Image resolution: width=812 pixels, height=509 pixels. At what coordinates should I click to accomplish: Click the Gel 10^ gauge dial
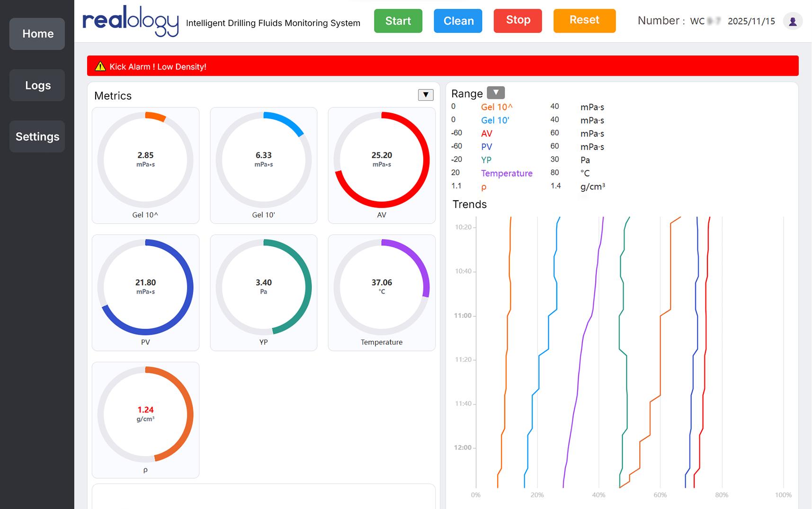coord(145,160)
